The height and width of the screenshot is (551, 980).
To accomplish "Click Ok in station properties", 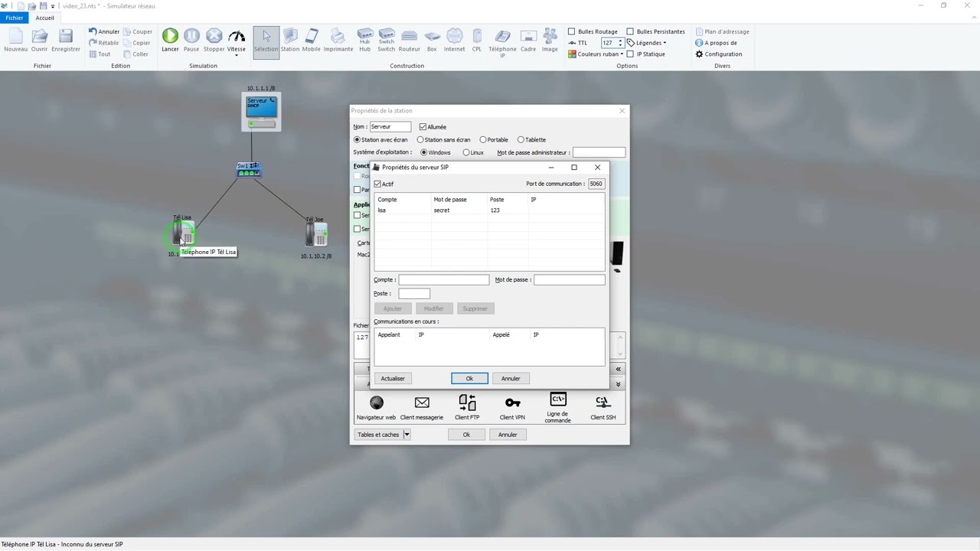I will coord(466,435).
